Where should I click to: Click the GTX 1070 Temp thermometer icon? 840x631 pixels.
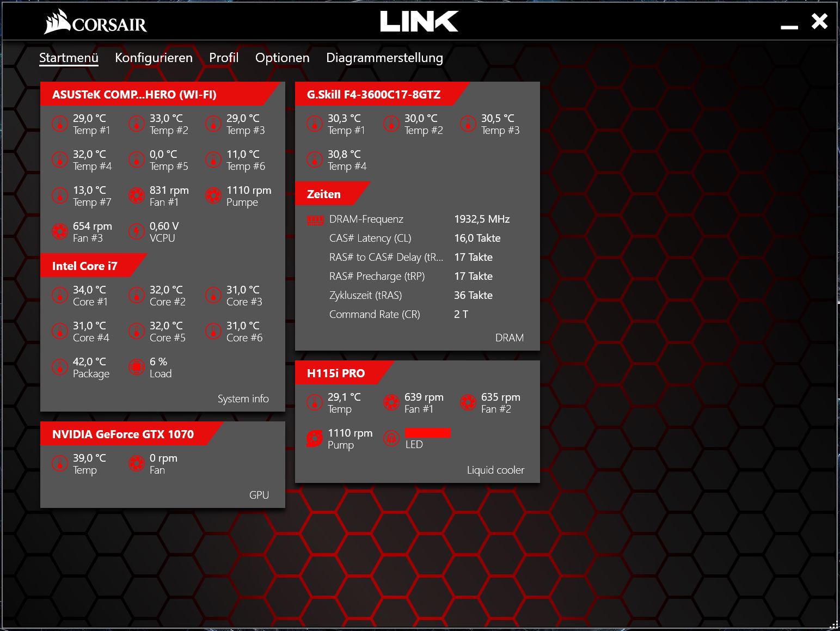pyautogui.click(x=59, y=463)
